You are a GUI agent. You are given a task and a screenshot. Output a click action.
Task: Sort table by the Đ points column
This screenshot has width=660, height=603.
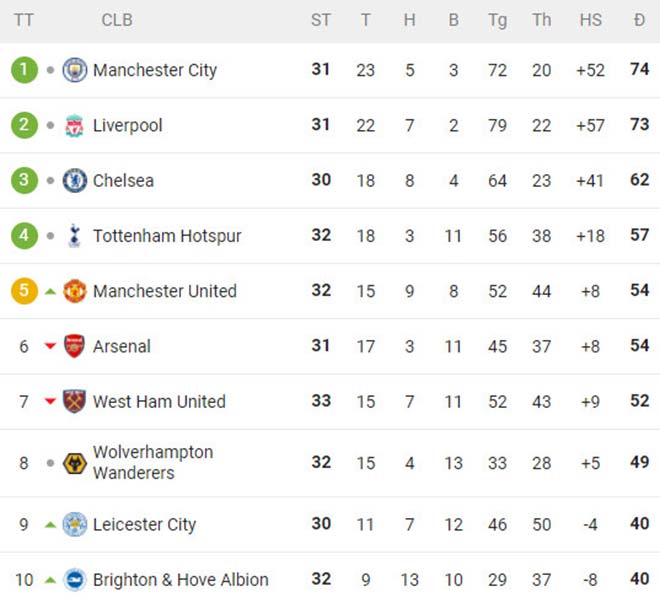639,20
